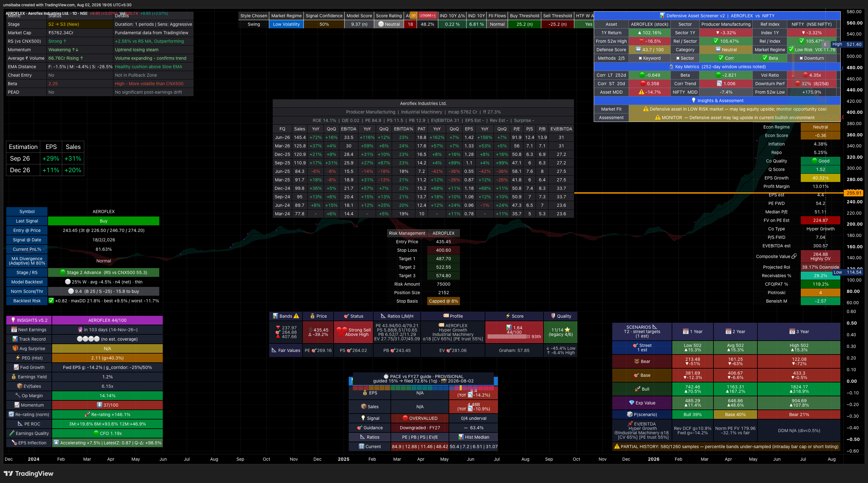Click the bar chart icon beside Track Record

tap(15, 339)
